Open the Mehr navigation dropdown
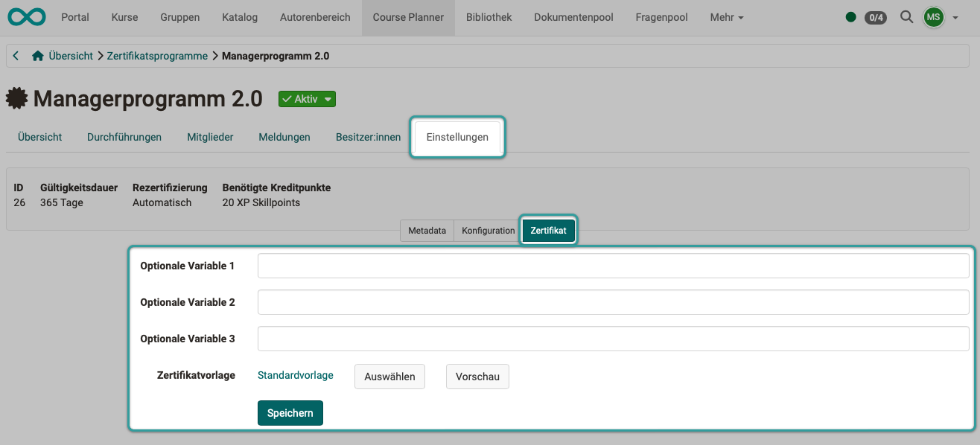This screenshot has width=980, height=445. (x=726, y=16)
